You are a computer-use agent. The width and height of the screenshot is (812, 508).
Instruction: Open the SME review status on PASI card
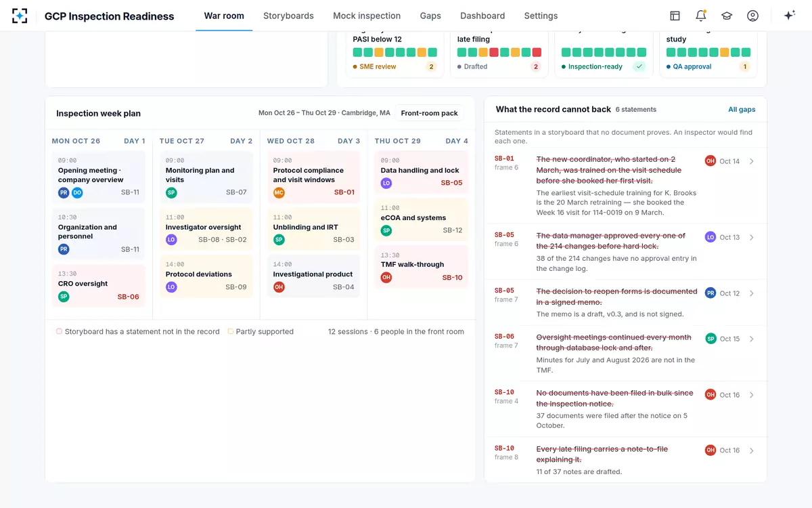[375, 66]
